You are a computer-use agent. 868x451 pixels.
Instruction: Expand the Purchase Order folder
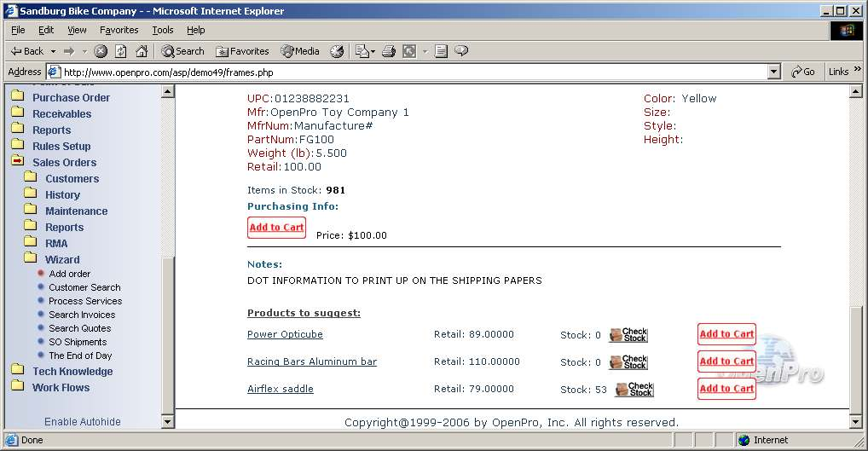(17, 97)
